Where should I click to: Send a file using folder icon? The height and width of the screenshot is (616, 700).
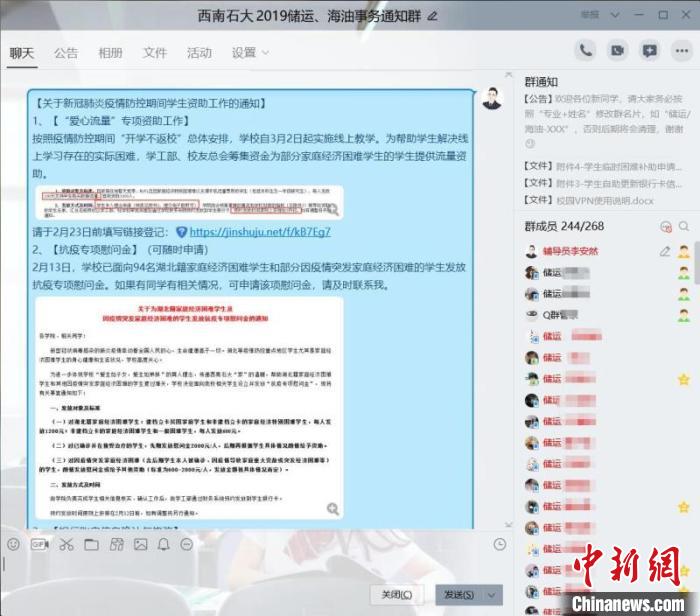tap(92, 544)
